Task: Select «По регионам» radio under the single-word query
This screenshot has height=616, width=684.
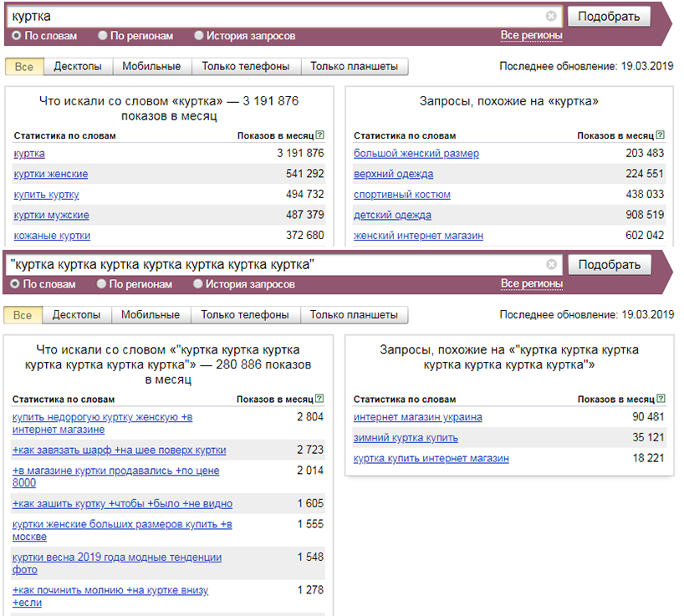Action: pyautogui.click(x=103, y=36)
